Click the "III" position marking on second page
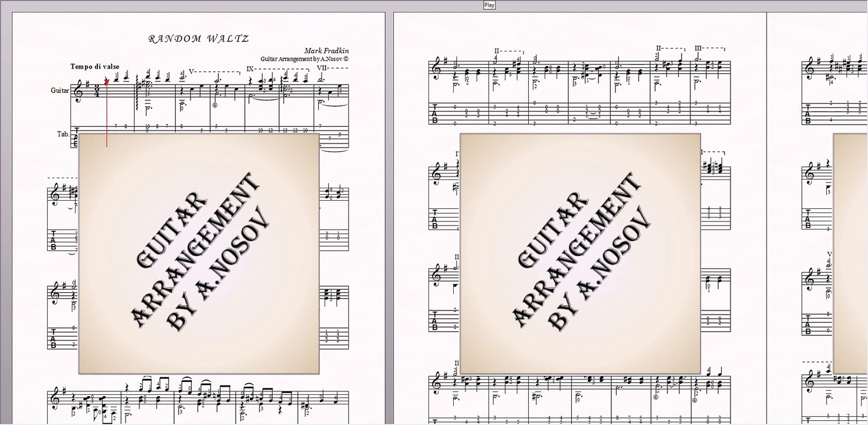 tap(698, 48)
